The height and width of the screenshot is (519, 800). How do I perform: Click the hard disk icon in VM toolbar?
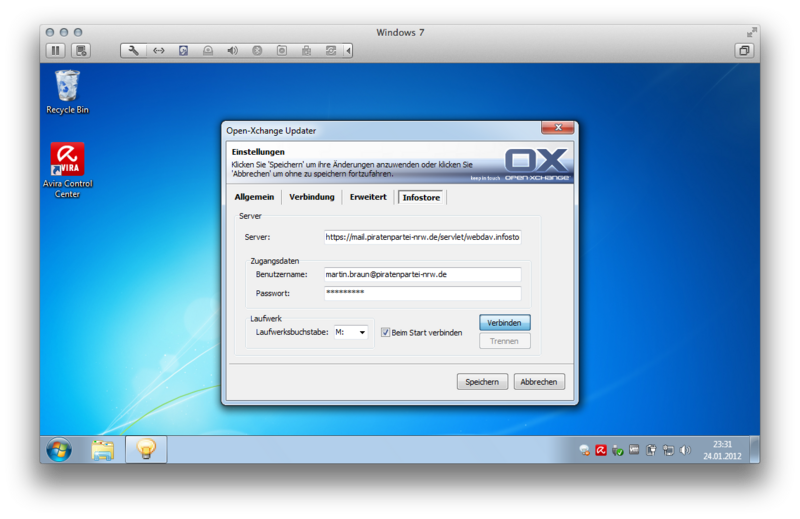point(183,51)
